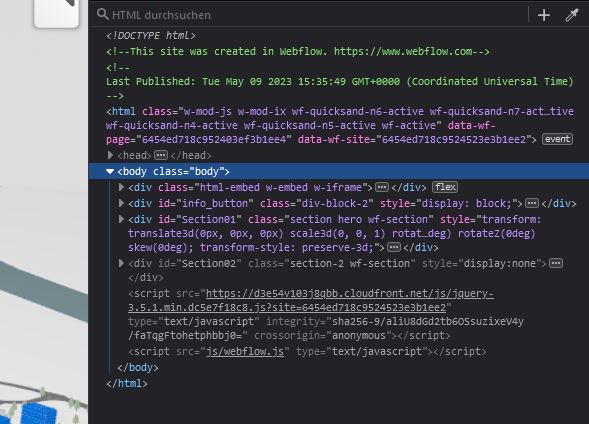Click the 'display: block;' style value
The height and width of the screenshot is (424, 589).
point(466,203)
